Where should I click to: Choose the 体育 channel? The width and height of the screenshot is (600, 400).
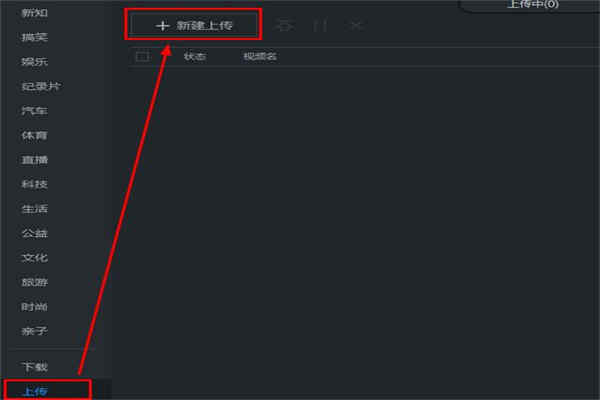click(35, 135)
